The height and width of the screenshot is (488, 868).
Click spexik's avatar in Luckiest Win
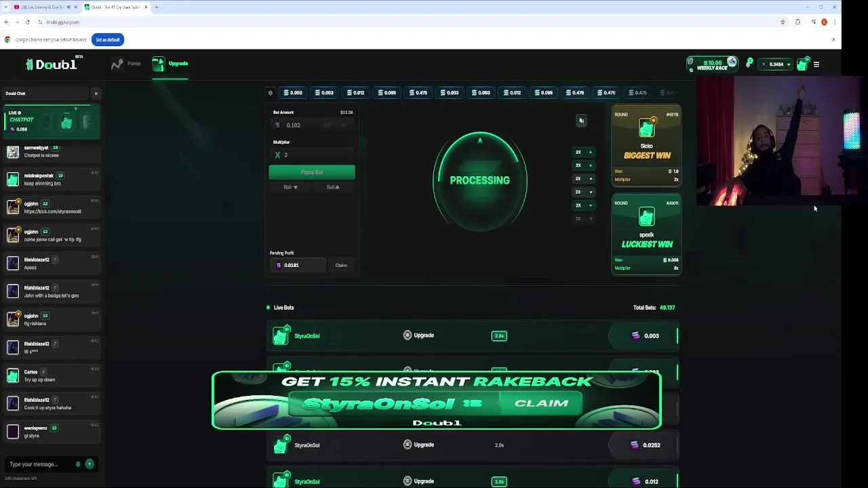tap(647, 216)
